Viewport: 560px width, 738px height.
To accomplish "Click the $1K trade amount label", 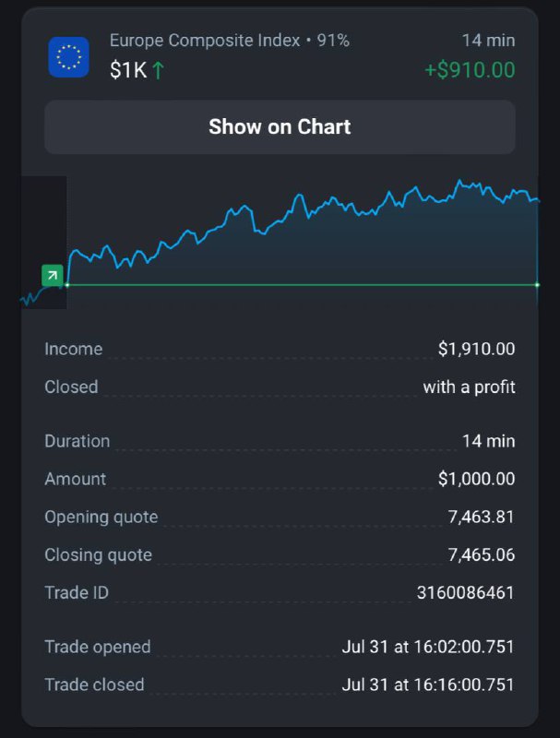I will coord(128,71).
